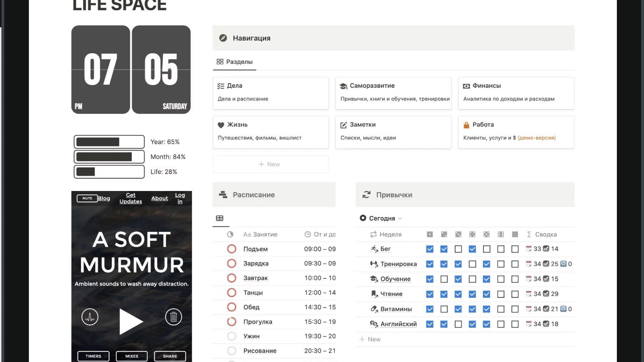
Task: Select the Разделы tab
Action: [x=235, y=62]
